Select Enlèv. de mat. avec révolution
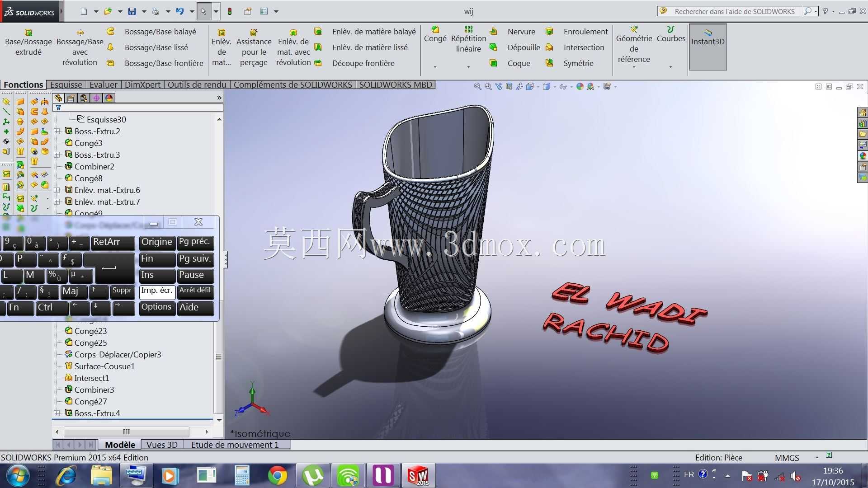 293,47
